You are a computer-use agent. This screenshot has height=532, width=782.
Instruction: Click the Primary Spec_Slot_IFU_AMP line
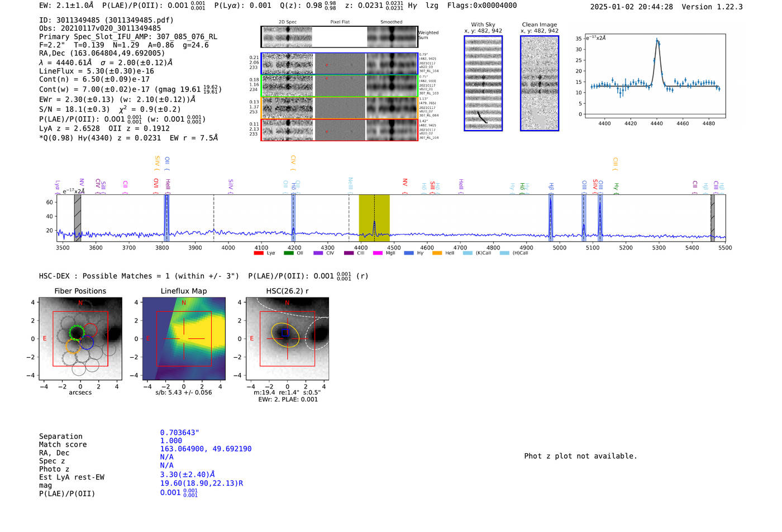pos(128,37)
